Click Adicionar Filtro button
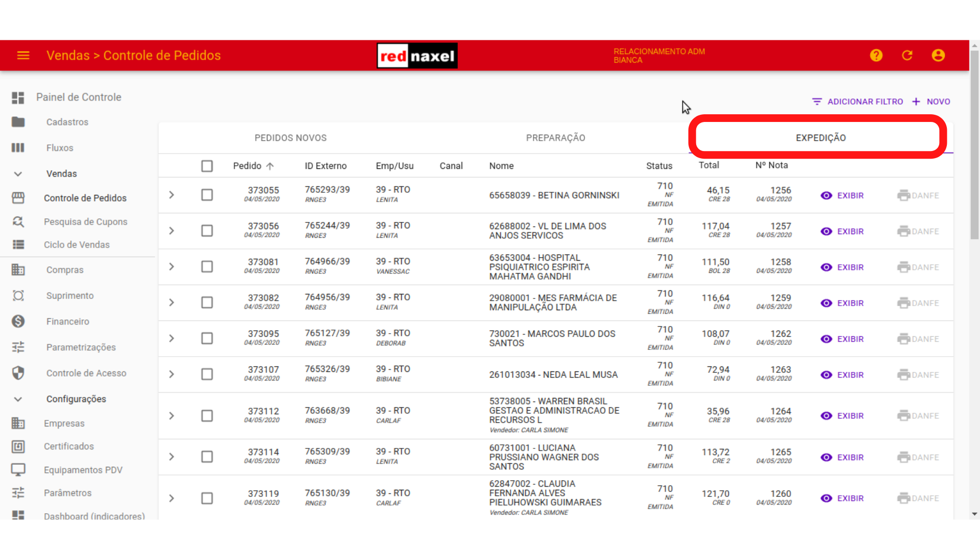The height and width of the screenshot is (551, 980). pos(857,102)
